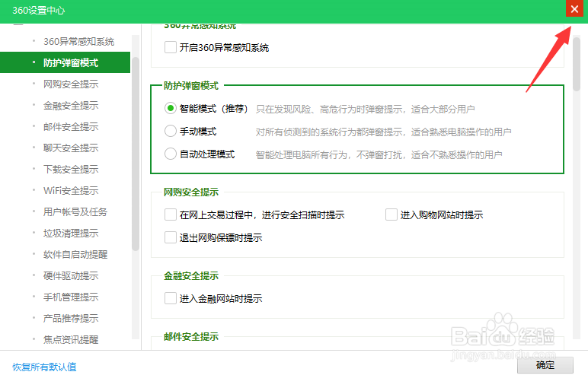
Task: Tick the 进入购物网站时提示 checkbox
Action: [391, 215]
